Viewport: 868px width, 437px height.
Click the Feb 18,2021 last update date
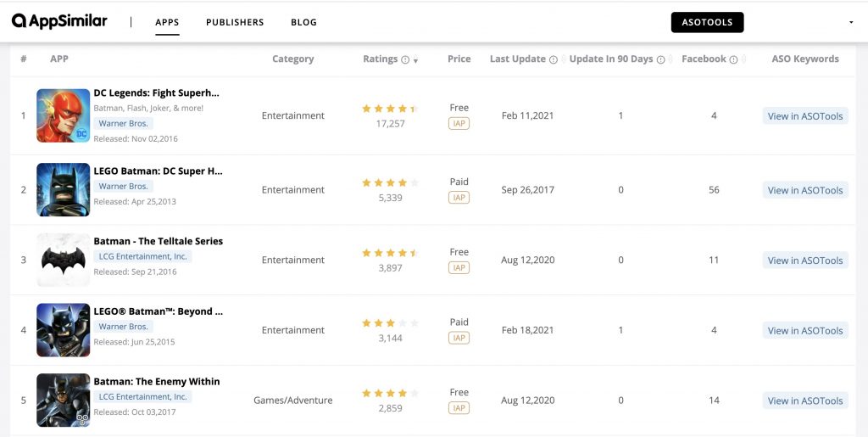pyautogui.click(x=527, y=330)
